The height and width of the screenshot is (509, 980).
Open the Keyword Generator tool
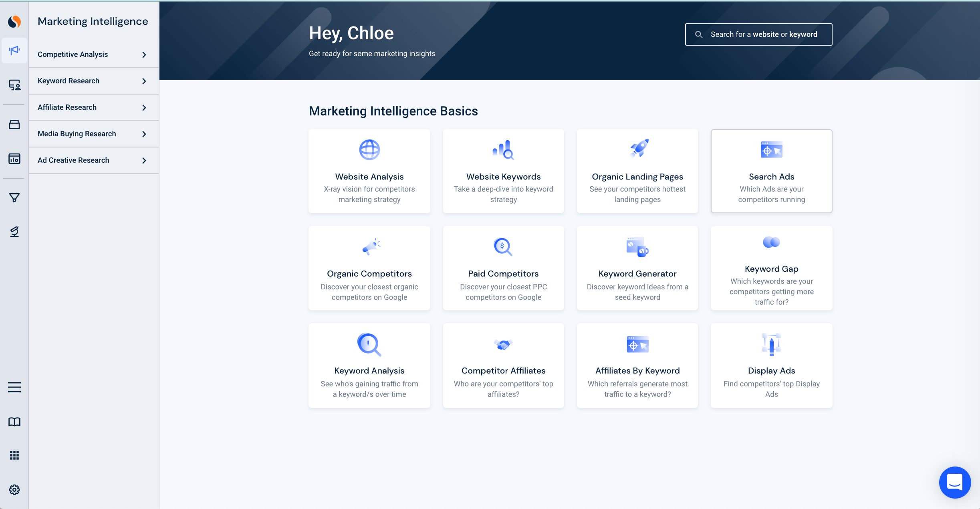pos(638,268)
